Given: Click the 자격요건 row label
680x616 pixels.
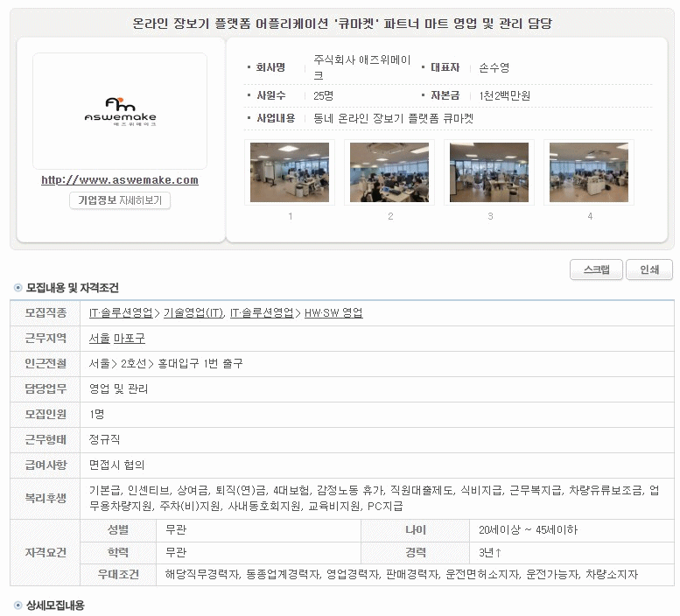Looking at the screenshot, I should click(46, 552).
